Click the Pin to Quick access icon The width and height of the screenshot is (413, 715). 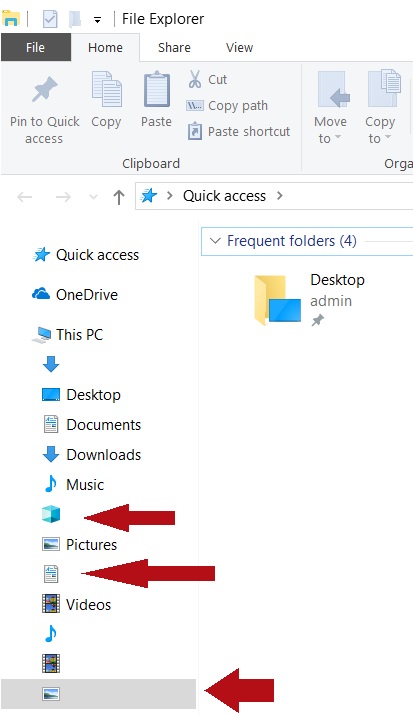coord(45,89)
